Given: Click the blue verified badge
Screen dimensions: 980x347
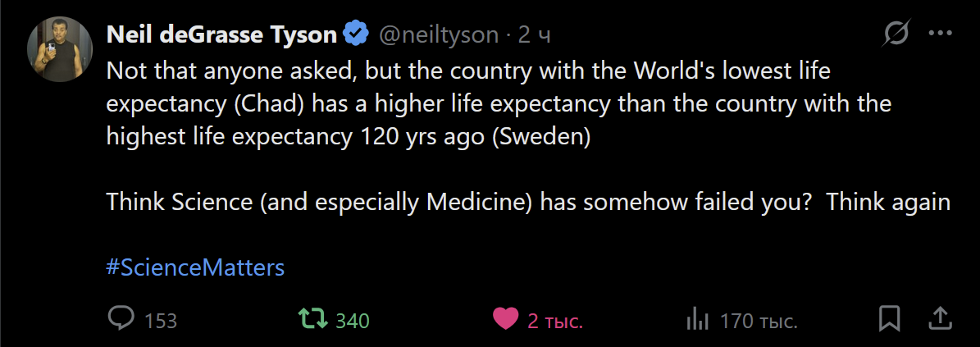Looking at the screenshot, I should point(354,34).
